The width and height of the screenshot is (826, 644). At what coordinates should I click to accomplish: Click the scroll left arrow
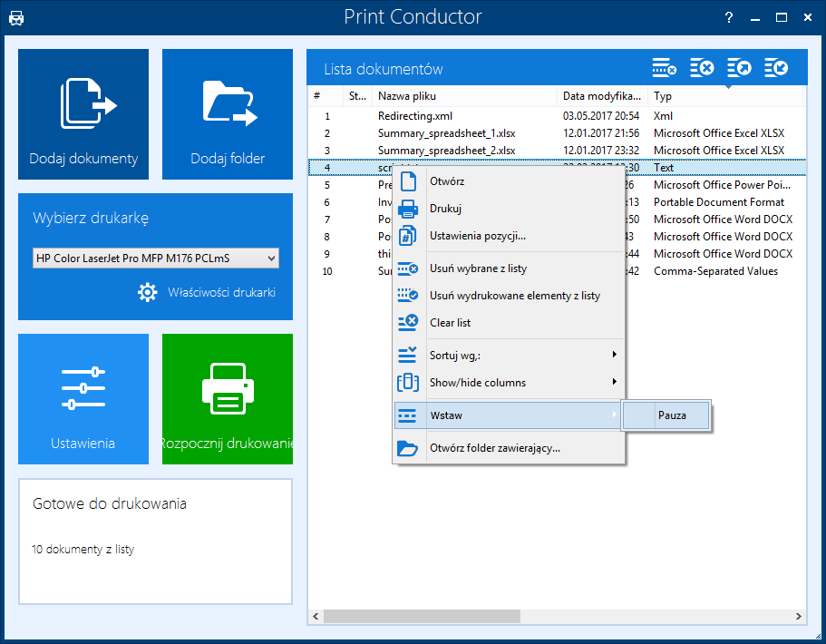click(316, 616)
